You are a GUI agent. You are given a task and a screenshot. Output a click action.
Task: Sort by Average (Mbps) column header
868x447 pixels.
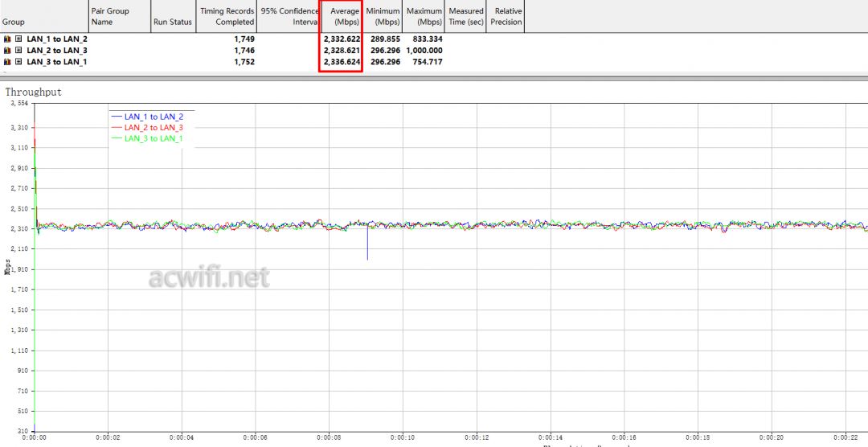pyautogui.click(x=342, y=16)
